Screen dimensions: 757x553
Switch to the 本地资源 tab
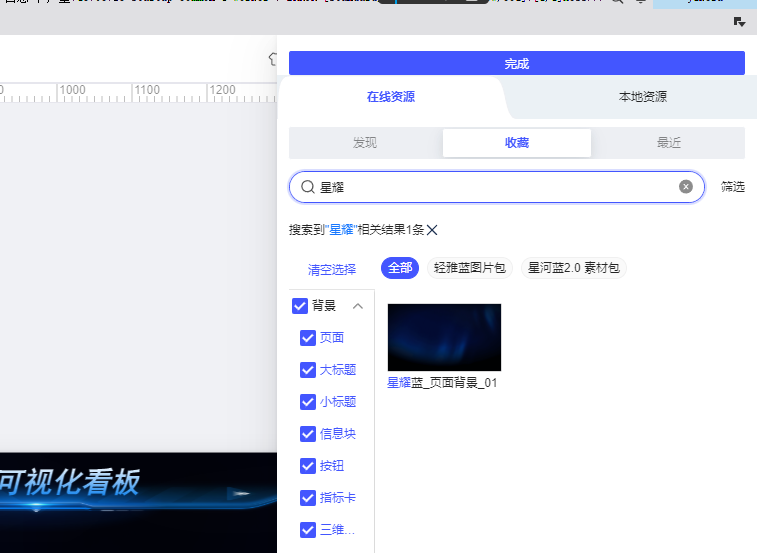click(x=642, y=97)
